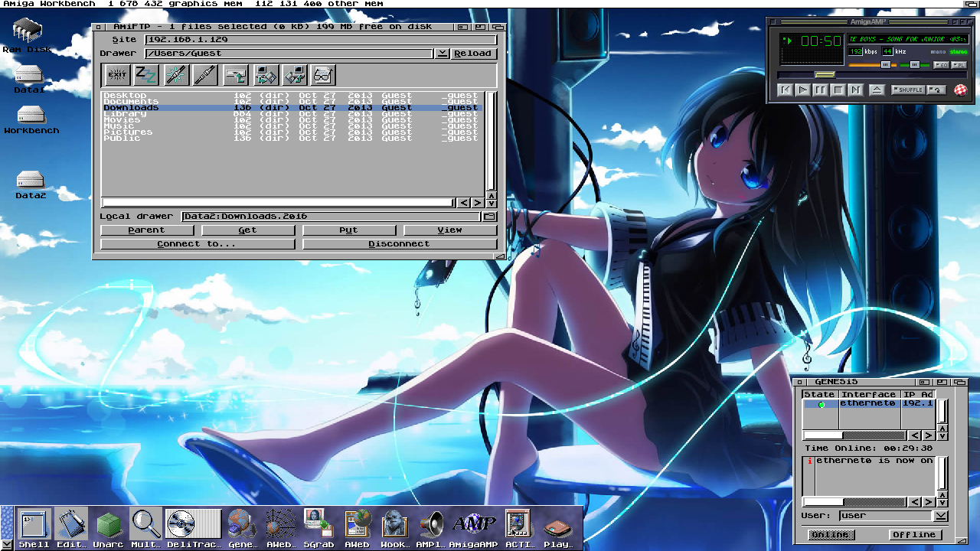Skip to previous track in AmigaAMP
The height and width of the screenshot is (551, 980).
[x=786, y=90]
